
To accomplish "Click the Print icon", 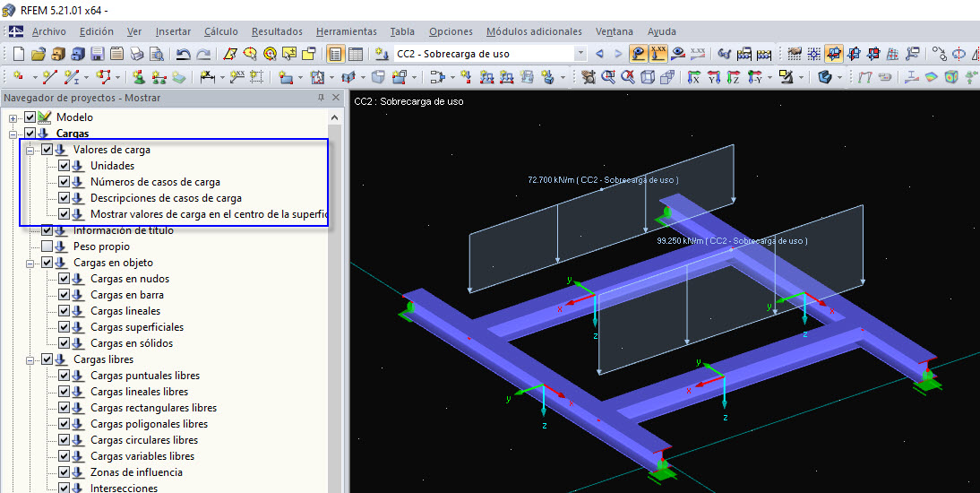I will tap(136, 54).
